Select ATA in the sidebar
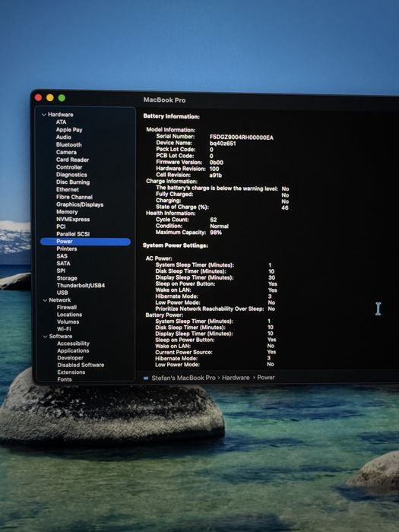Viewport: 399px width, 532px height. click(x=61, y=122)
